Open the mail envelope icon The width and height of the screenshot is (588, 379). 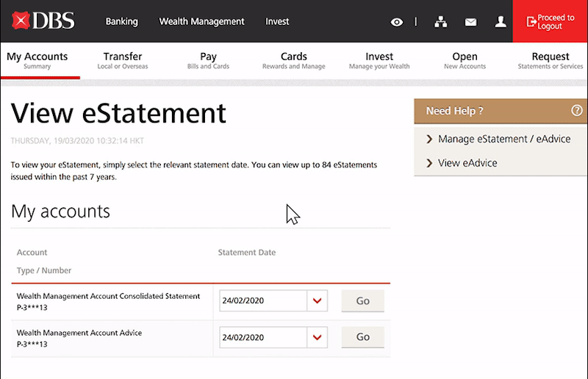tap(471, 22)
